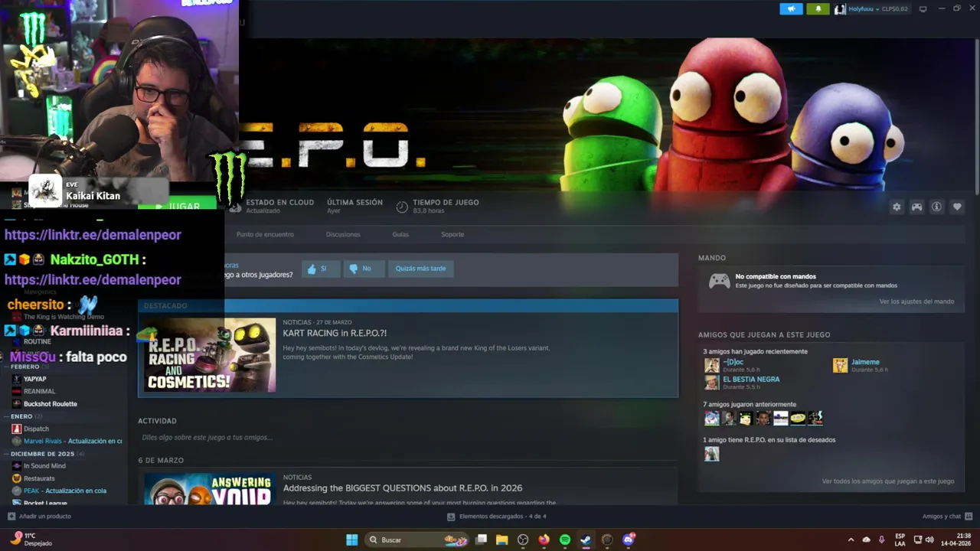Click Jaimeme's friend avatar
This screenshot has width=980, height=551.
point(840,365)
